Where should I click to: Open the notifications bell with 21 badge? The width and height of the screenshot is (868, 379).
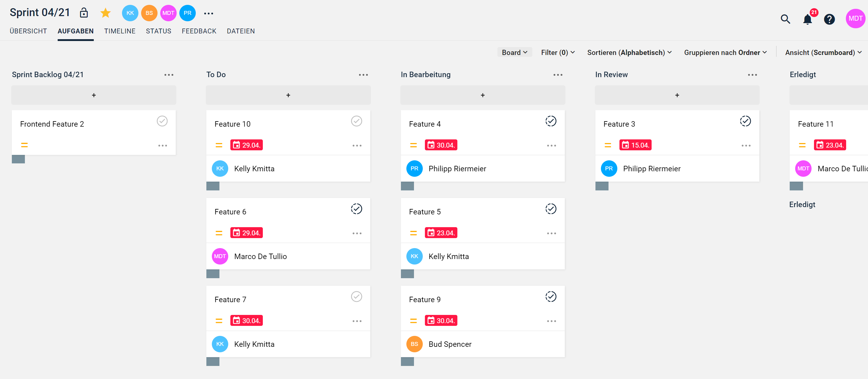click(x=807, y=19)
